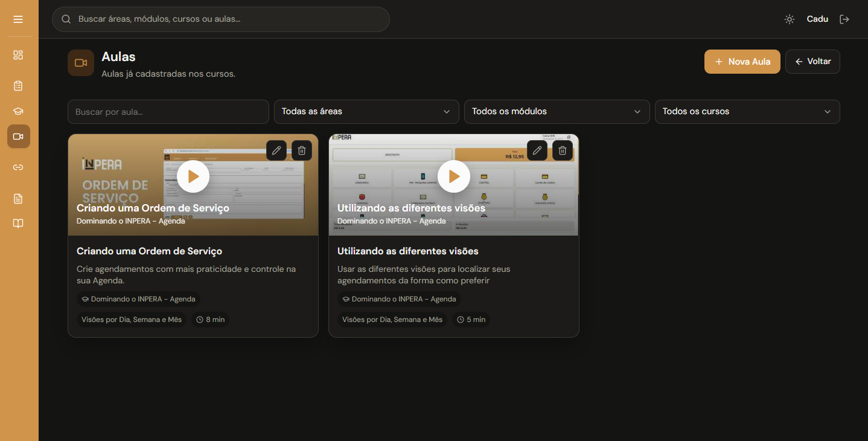The height and width of the screenshot is (441, 868).
Task: Click the Criando uma Ordem de Serviço card title
Action: click(x=150, y=251)
